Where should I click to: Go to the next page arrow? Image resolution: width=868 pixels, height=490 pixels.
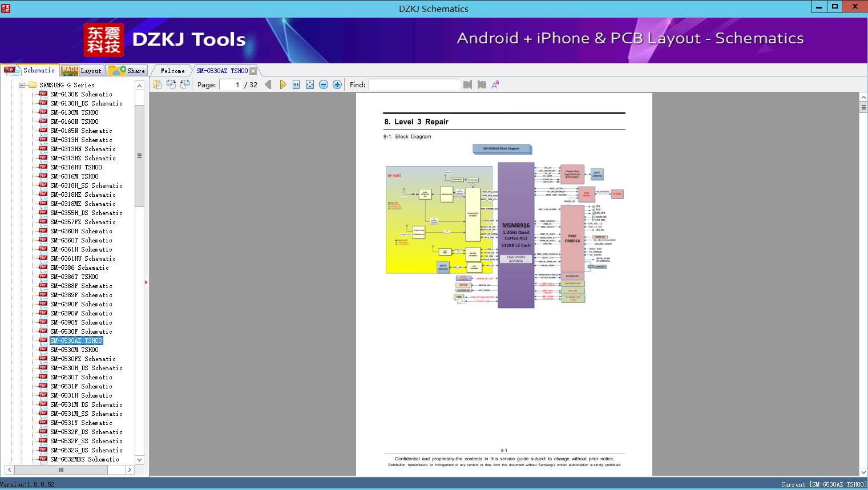[x=282, y=84]
